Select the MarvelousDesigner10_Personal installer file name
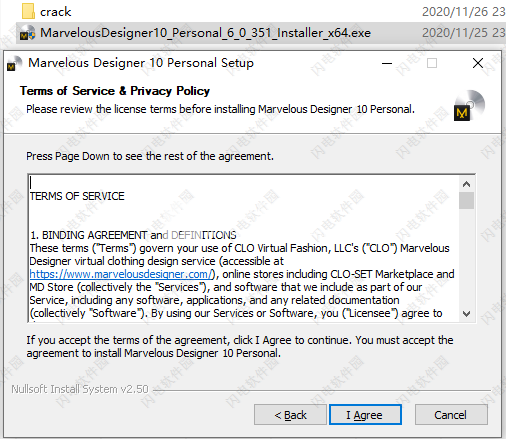The image size is (506, 439). point(205,33)
